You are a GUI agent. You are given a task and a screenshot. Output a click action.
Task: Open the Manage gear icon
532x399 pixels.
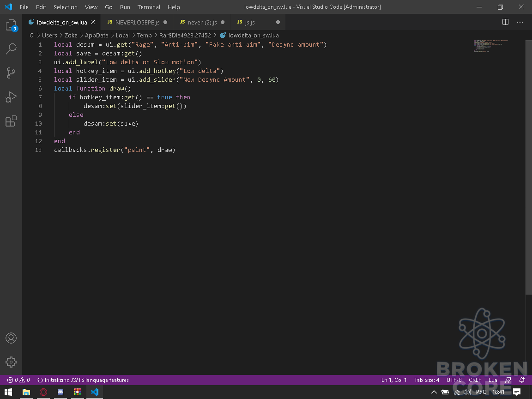pos(11,362)
